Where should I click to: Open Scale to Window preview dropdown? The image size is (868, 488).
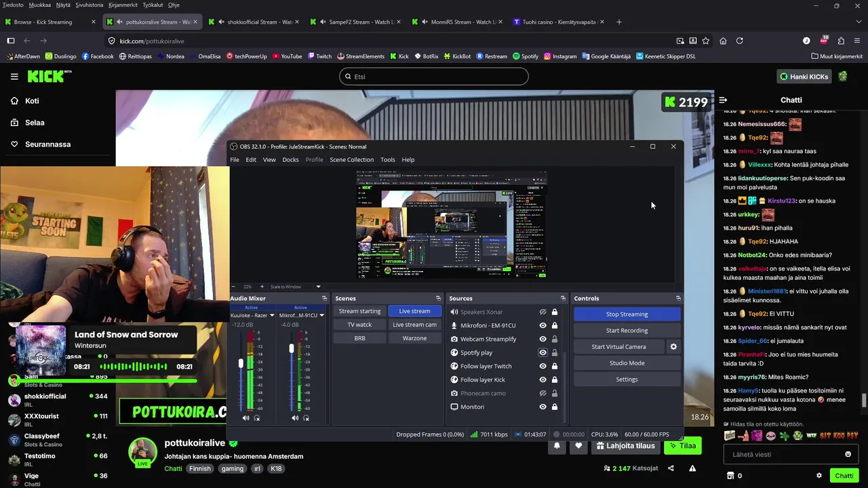tap(319, 287)
